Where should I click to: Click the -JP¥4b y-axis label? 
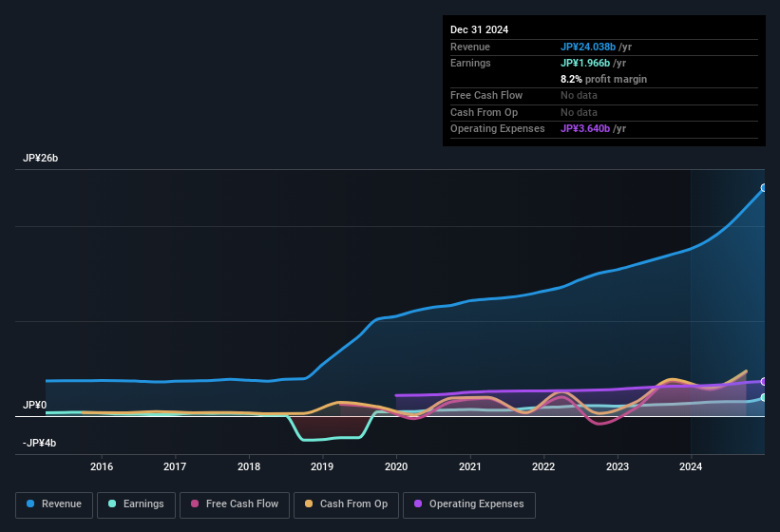[39, 443]
